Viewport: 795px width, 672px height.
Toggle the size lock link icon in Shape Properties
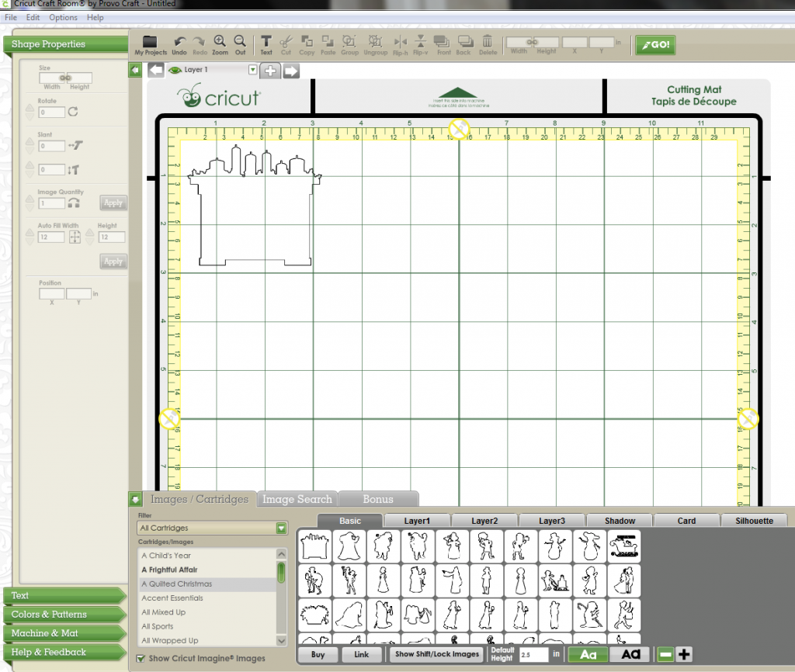tap(65, 78)
